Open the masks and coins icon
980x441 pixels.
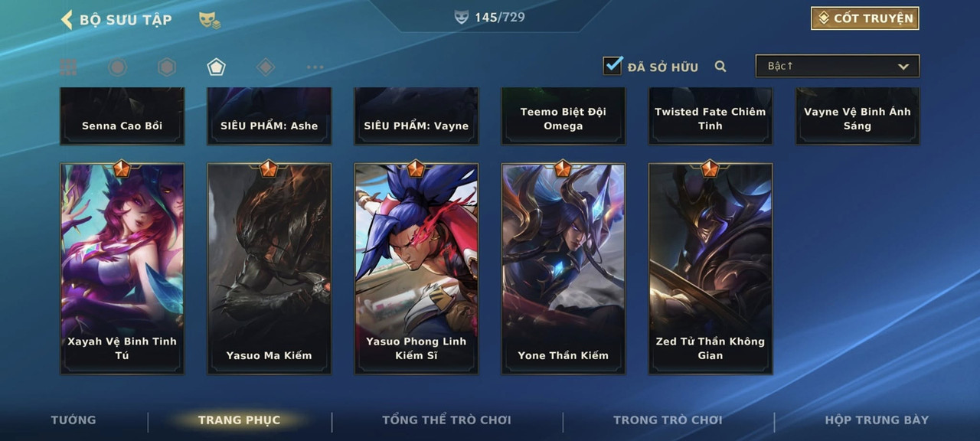(x=209, y=21)
